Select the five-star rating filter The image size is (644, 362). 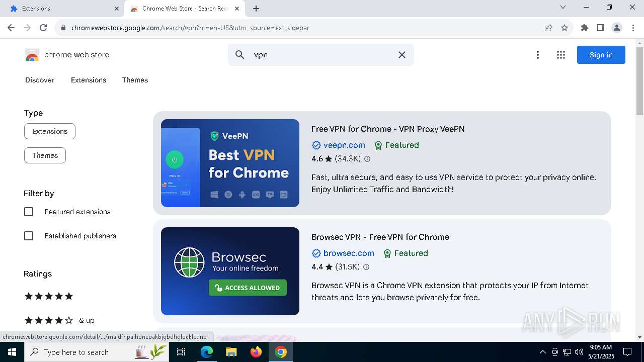coord(49,296)
